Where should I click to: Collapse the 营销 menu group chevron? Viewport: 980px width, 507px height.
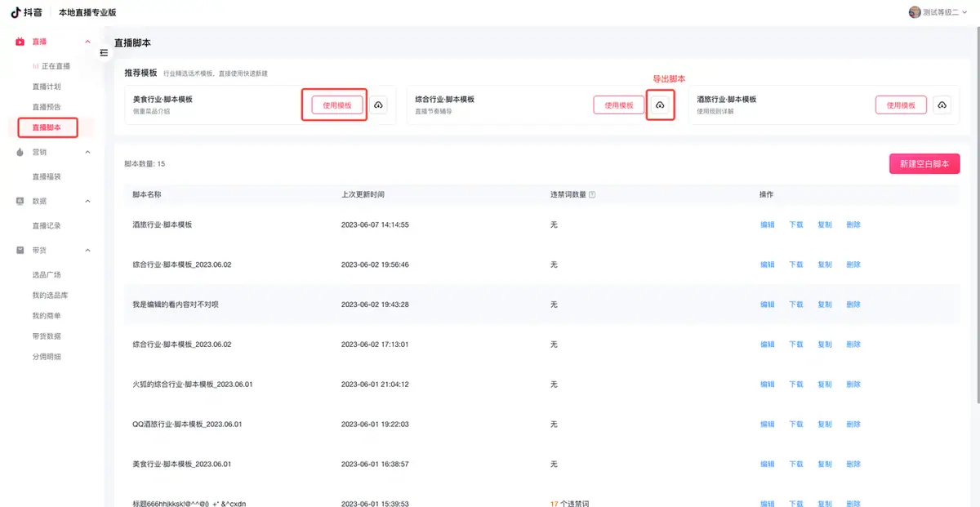[x=88, y=152]
